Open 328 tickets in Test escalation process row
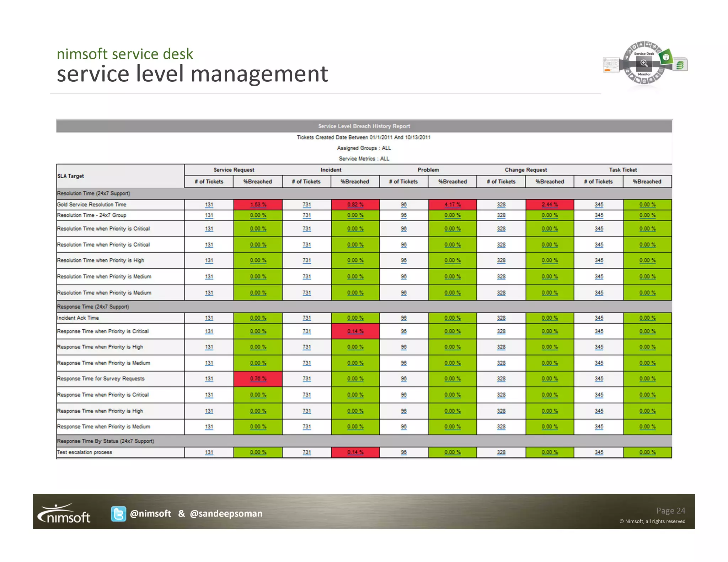The height and width of the screenshot is (562, 728). click(x=501, y=452)
